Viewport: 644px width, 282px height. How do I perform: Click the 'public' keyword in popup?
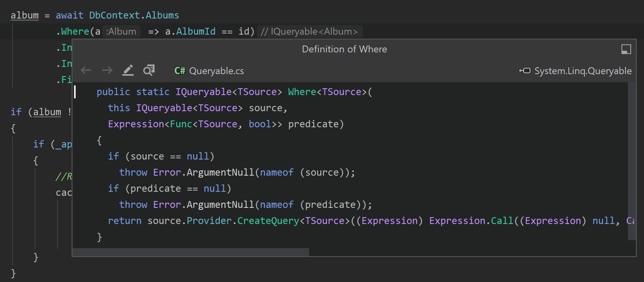tap(113, 92)
